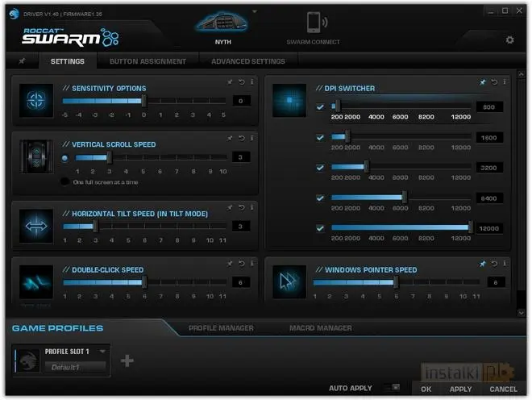532x400 pixels.
Task: Click the 12000 DPI value box
Action: tap(488, 228)
